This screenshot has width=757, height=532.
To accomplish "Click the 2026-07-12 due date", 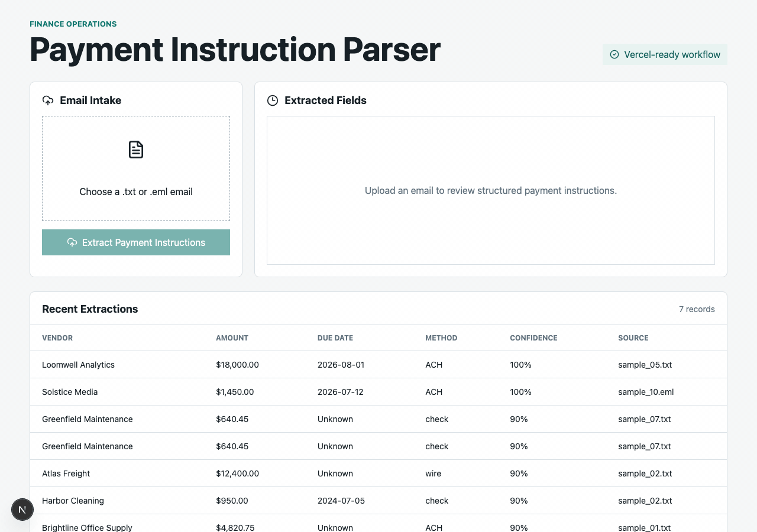I will [x=341, y=392].
